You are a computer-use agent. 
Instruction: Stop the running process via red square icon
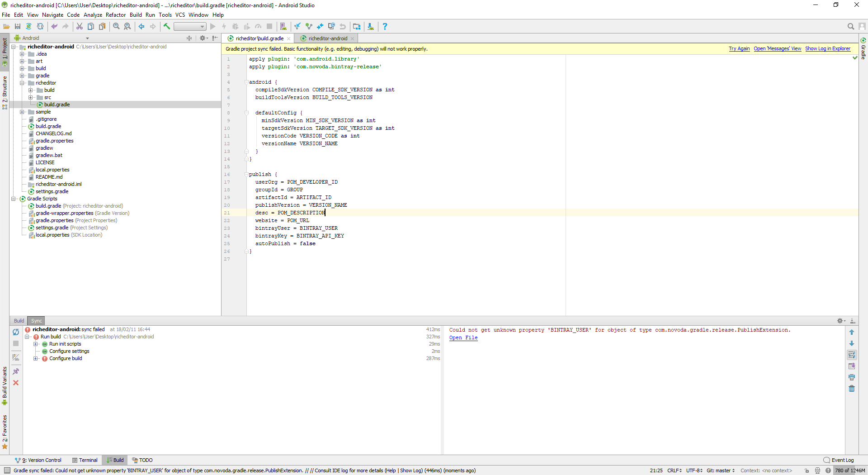tap(269, 26)
